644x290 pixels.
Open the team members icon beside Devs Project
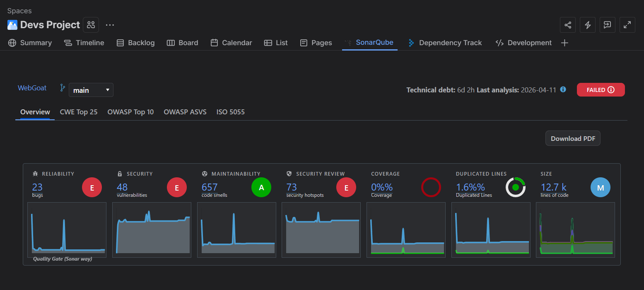point(91,25)
